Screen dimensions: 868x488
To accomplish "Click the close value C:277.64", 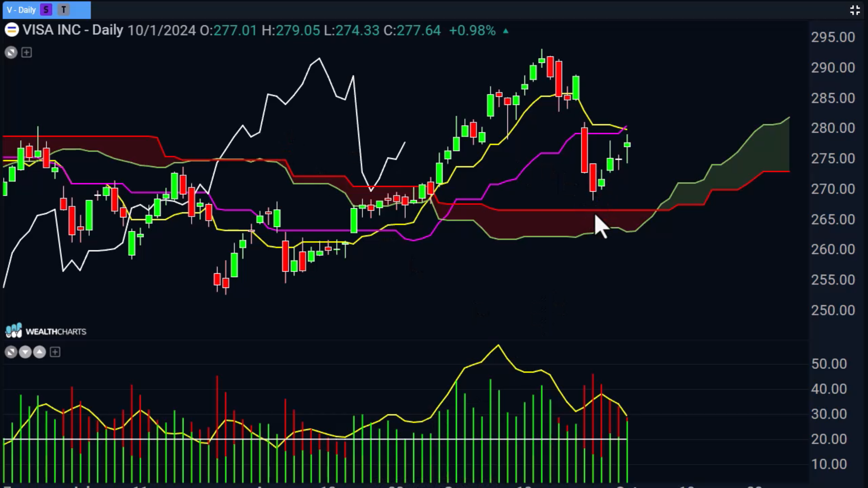I will (x=412, y=30).
